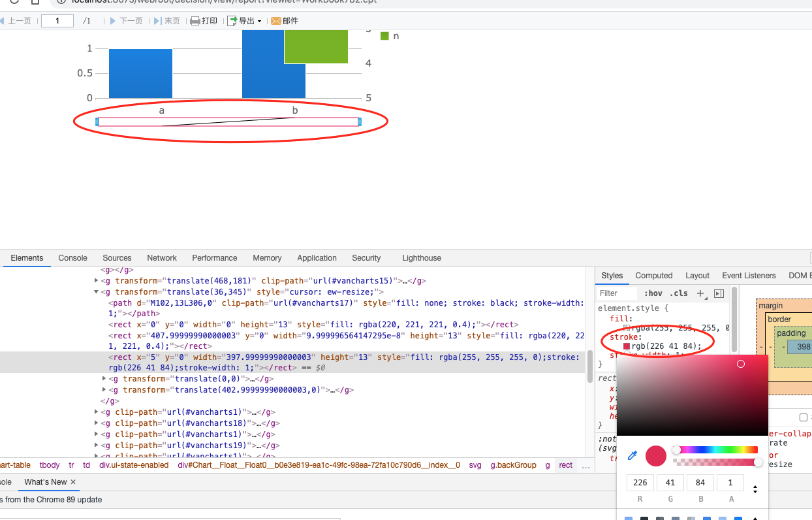This screenshot has height=520, width=812.
Task: Open the Network tab
Action: coord(162,258)
